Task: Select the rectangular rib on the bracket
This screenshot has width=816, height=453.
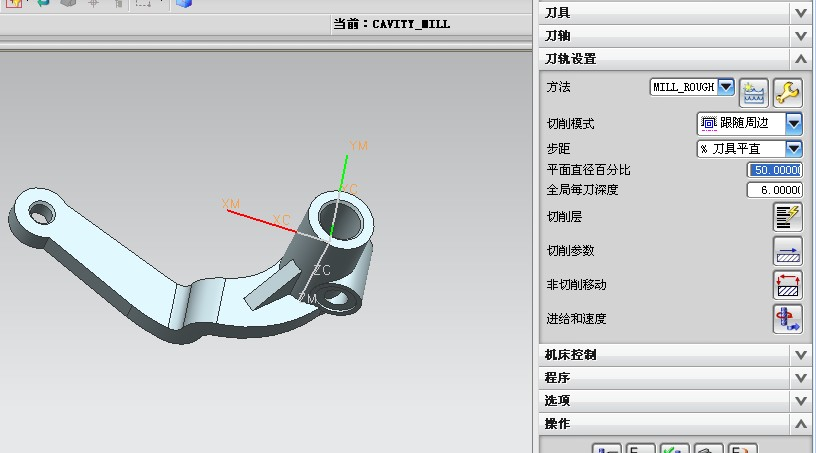Action: (x=272, y=285)
